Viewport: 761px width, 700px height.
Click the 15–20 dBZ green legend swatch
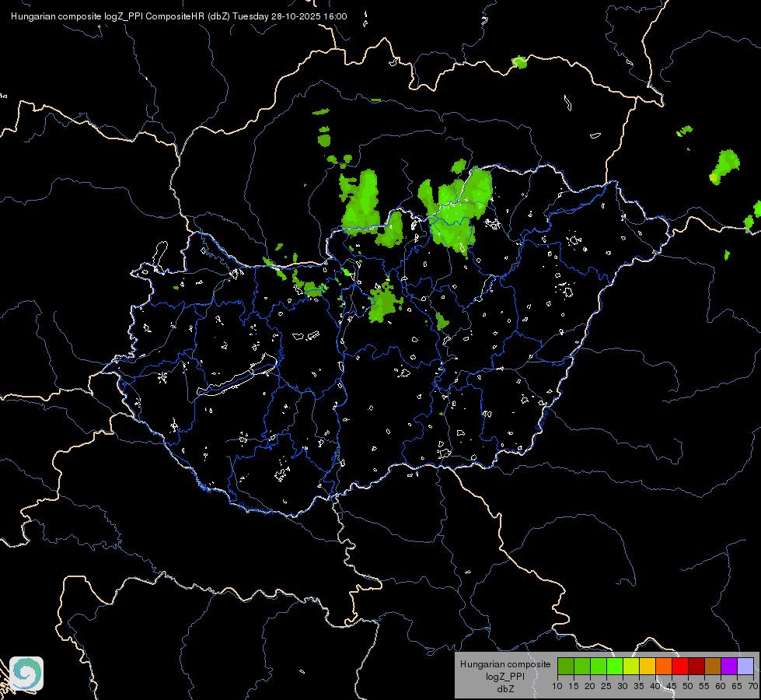click(582, 667)
